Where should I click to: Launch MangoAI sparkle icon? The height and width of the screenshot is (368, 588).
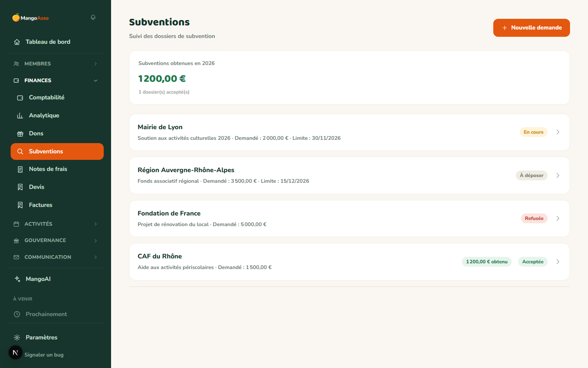(17, 279)
